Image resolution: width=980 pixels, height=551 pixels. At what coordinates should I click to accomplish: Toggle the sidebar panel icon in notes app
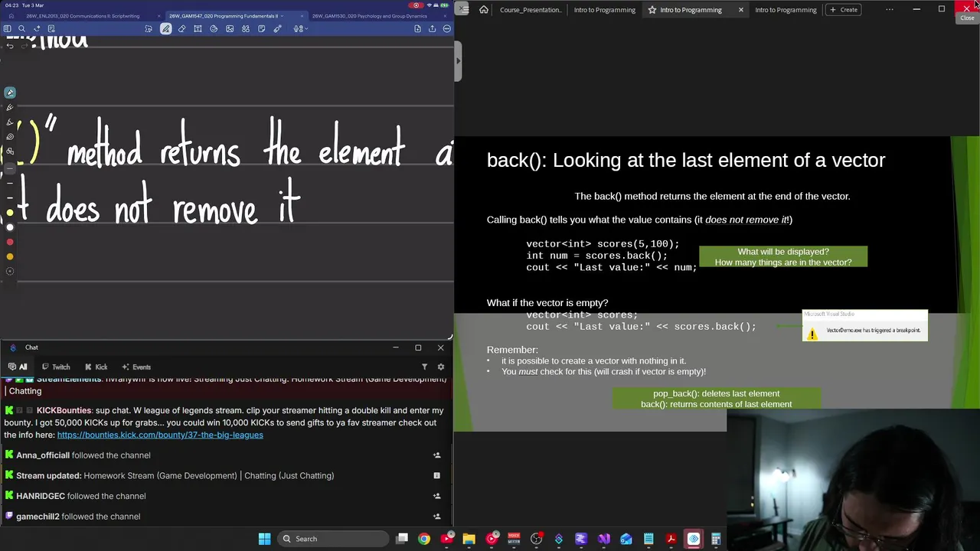[x=7, y=28]
